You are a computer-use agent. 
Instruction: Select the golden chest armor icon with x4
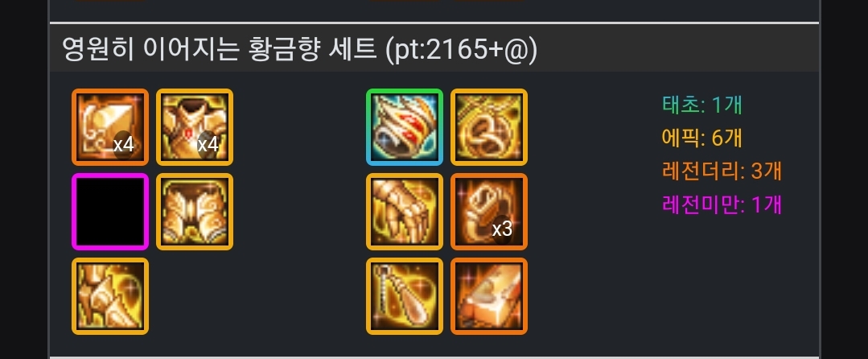(195, 127)
